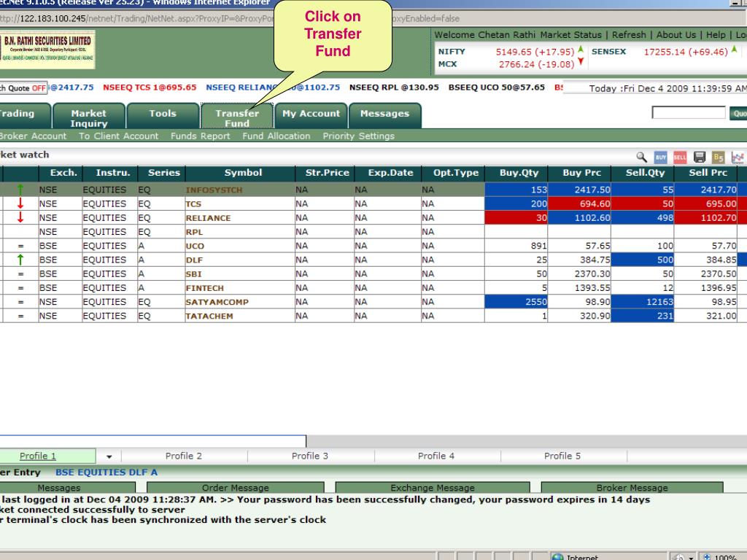Click the green up arrow on the INFOSYSTCH row
Viewport: 747px width, 560px height.
tap(20, 190)
